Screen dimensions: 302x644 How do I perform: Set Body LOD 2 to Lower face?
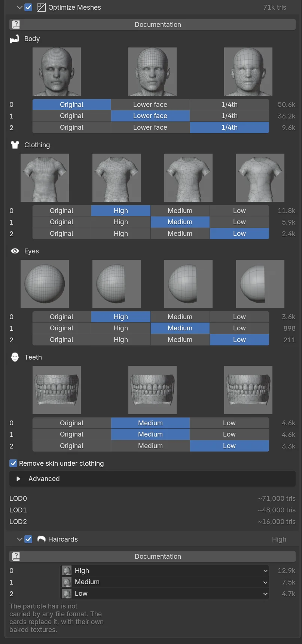pos(150,127)
